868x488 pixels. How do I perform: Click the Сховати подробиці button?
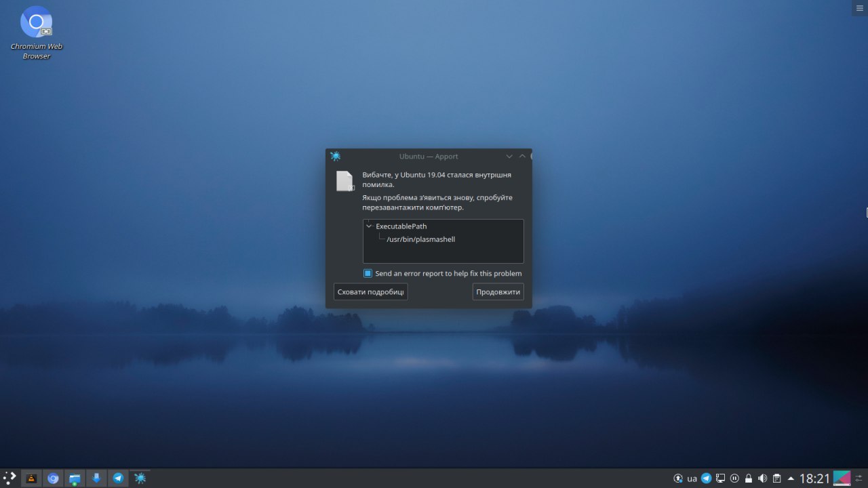(371, 292)
